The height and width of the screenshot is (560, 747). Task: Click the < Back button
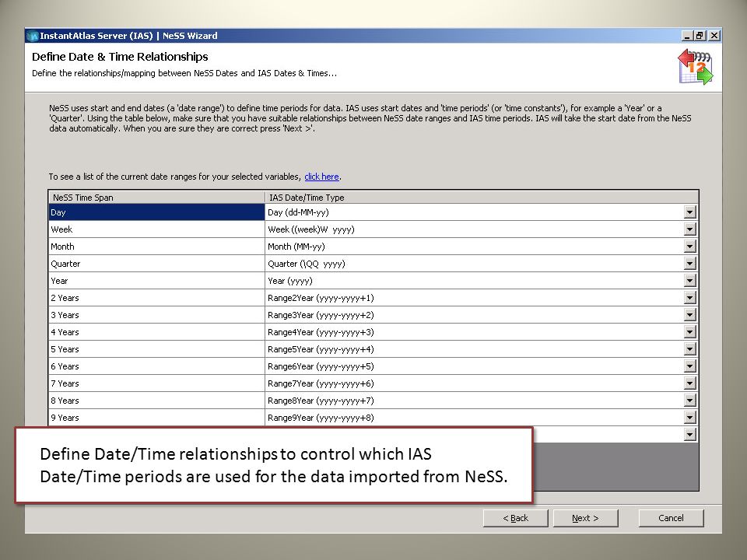(515, 518)
